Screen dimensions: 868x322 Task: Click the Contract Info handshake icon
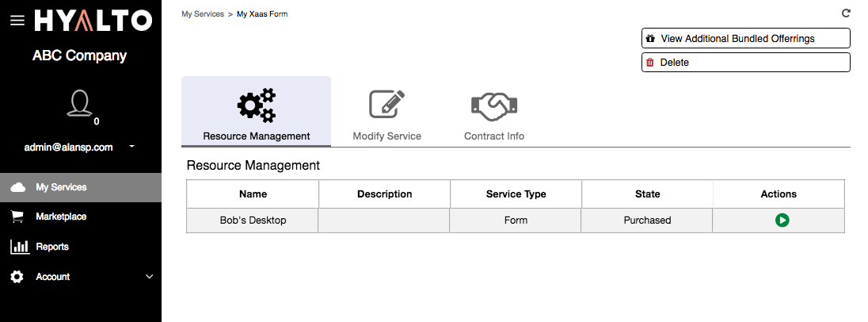click(493, 106)
